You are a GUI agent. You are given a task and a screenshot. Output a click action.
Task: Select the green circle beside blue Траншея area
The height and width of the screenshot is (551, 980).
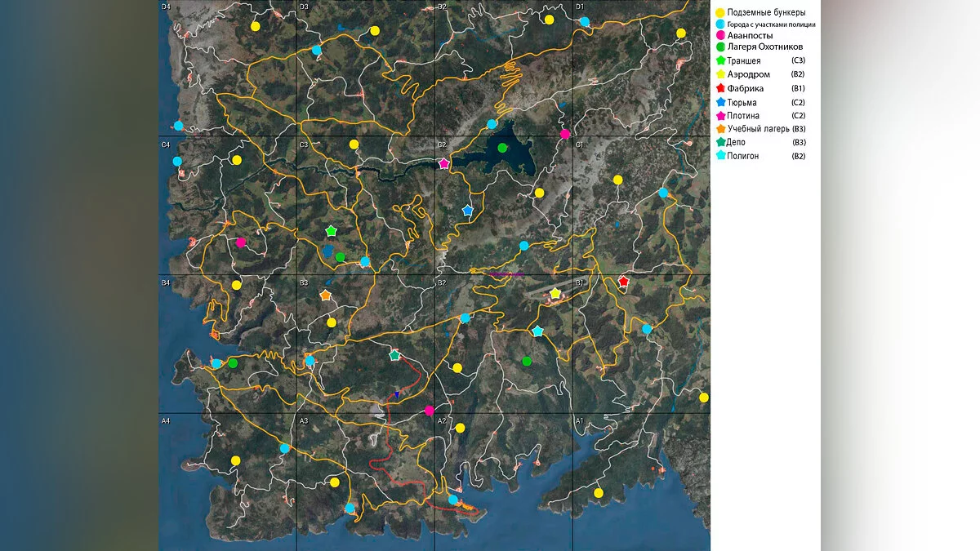(x=341, y=257)
